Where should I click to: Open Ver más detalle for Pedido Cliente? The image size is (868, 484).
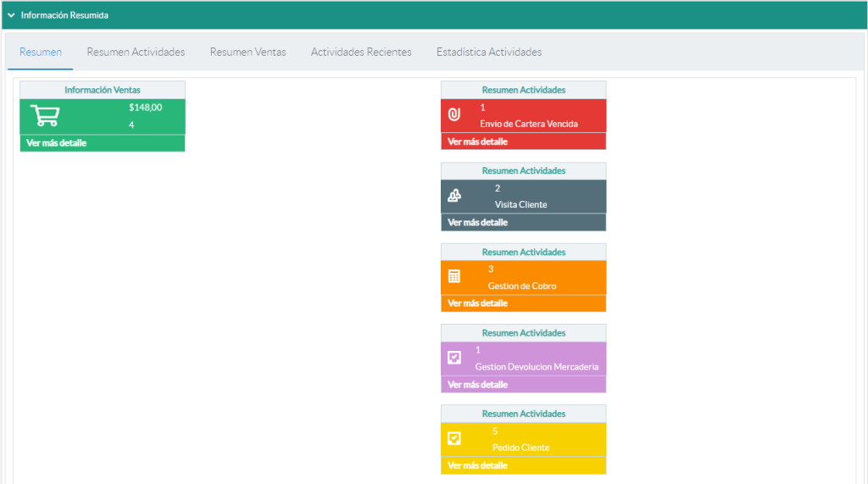click(477, 465)
